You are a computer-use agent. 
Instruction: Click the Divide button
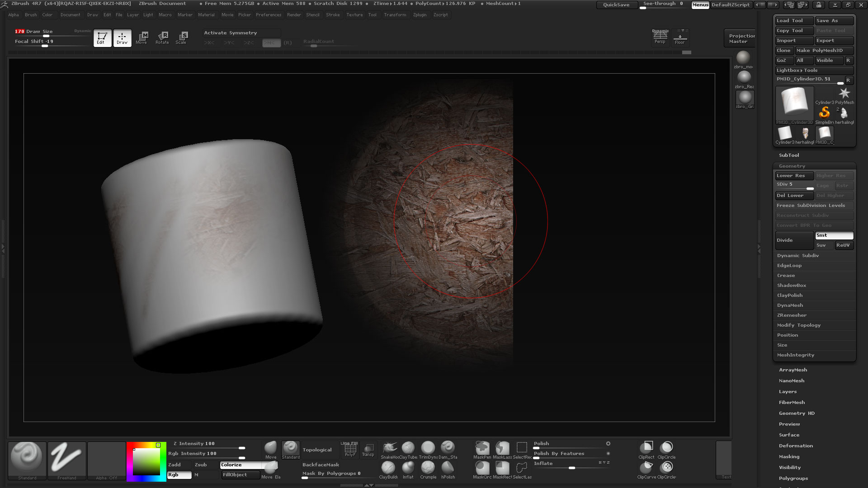click(794, 240)
